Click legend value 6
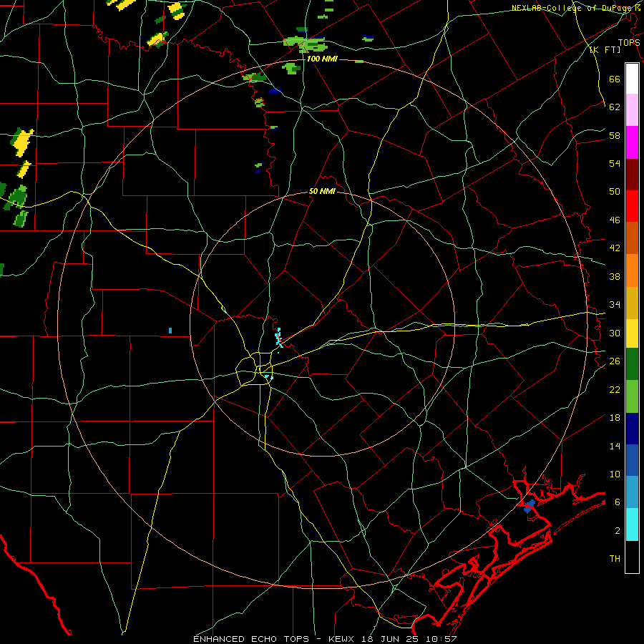Screen dimensions: 644x644 618,502
